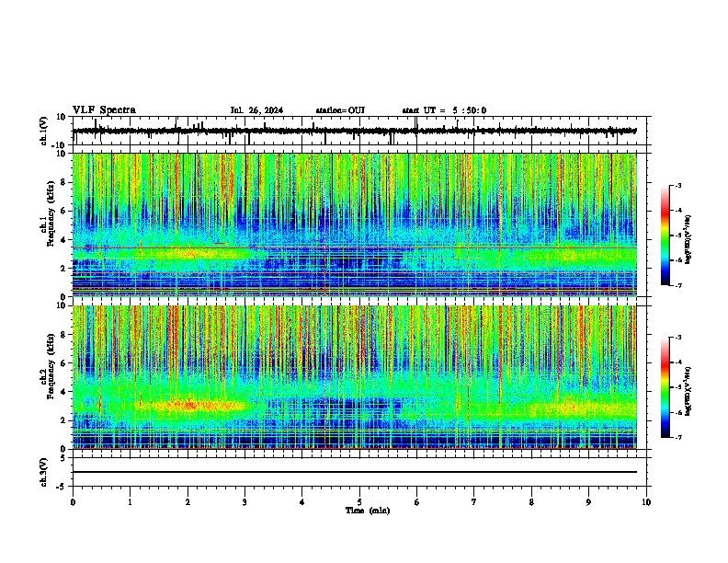728x563 pixels.
Task: Click the "Time (min)" axis label
Action: pyautogui.click(x=368, y=511)
